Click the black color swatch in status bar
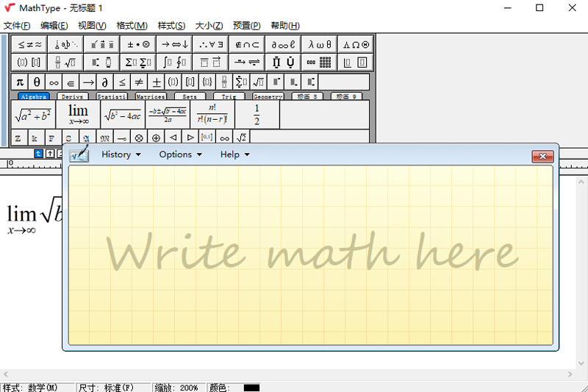 click(x=251, y=387)
